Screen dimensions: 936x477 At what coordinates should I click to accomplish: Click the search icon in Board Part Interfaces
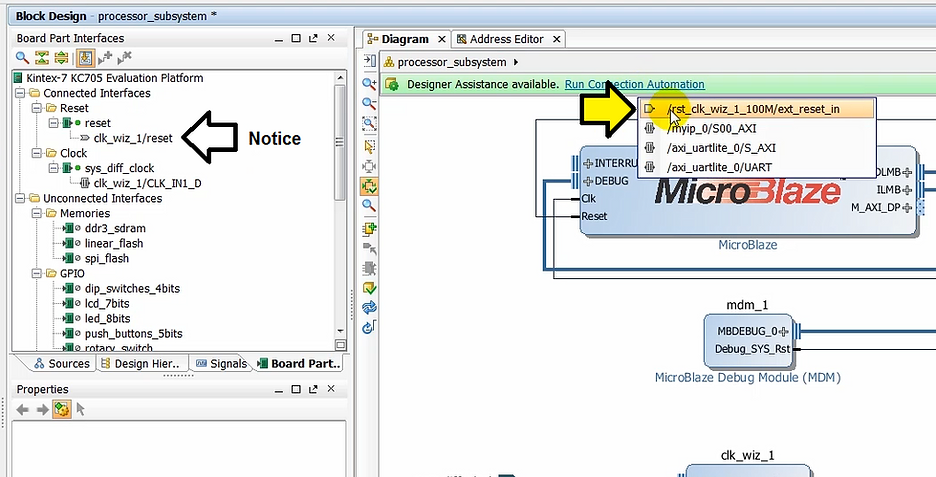22,59
